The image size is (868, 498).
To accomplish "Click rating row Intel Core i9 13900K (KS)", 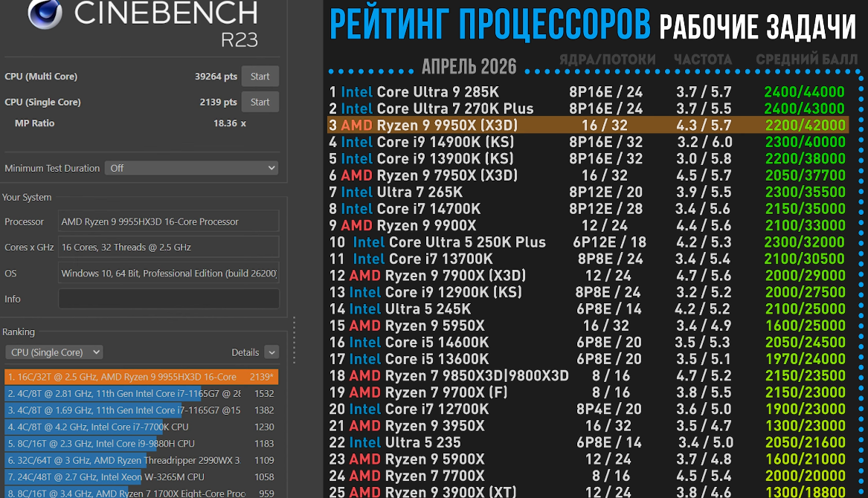I will point(588,158).
